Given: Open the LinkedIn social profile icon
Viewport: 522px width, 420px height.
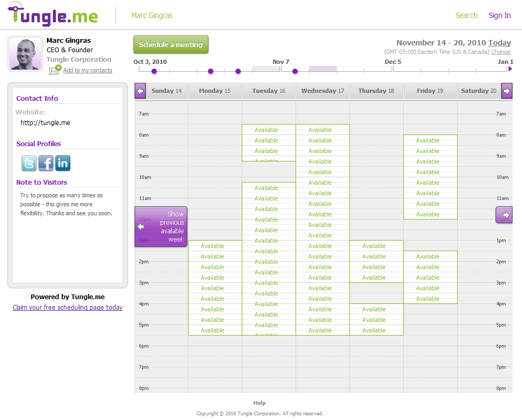Looking at the screenshot, I should pyautogui.click(x=63, y=163).
